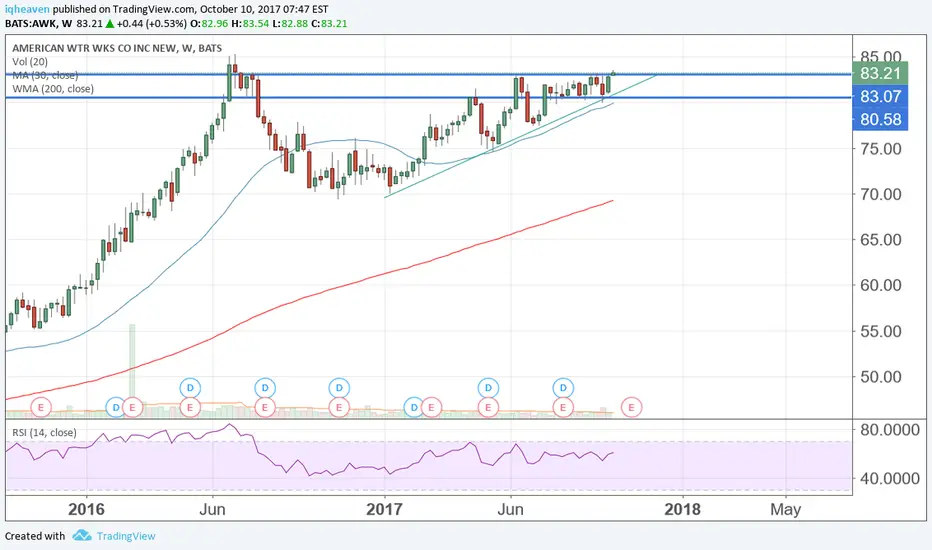This screenshot has height=550, width=932.
Task: Click the Jun label between 2016 and 2017
Action: [212, 510]
